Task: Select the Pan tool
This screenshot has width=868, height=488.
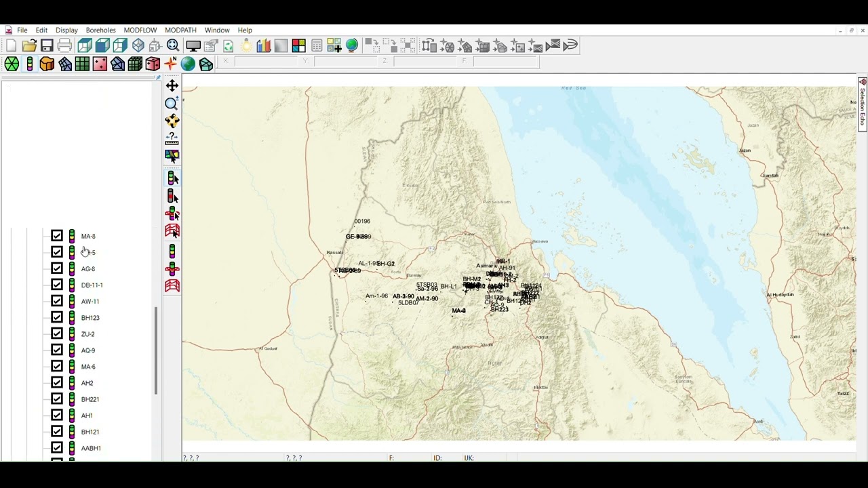Action: coord(172,85)
